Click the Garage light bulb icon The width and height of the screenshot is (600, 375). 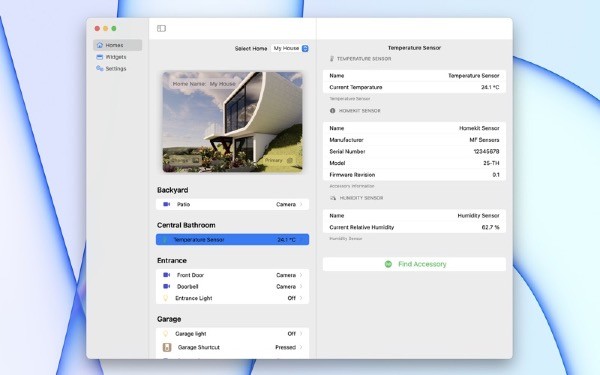(x=166, y=334)
